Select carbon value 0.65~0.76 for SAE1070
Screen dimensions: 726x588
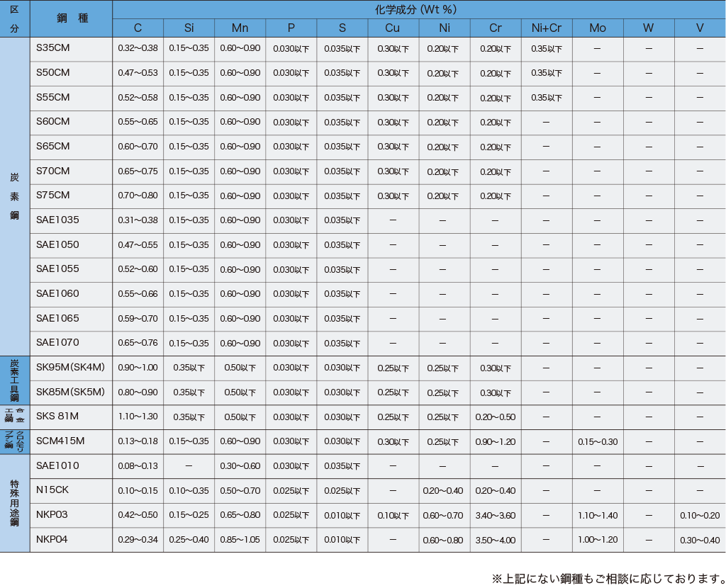click(x=138, y=343)
